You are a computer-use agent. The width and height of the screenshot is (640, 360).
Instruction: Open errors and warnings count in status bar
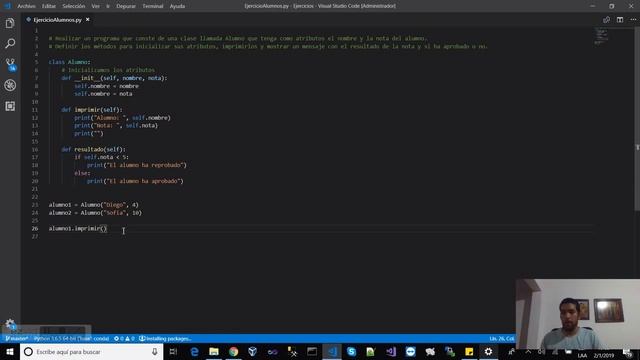(124, 338)
